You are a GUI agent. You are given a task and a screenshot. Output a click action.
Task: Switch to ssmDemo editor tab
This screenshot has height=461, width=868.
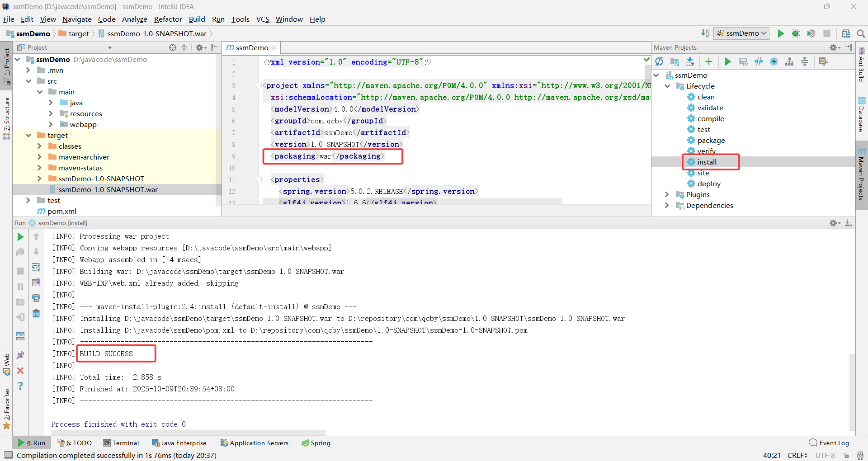pyautogui.click(x=251, y=48)
